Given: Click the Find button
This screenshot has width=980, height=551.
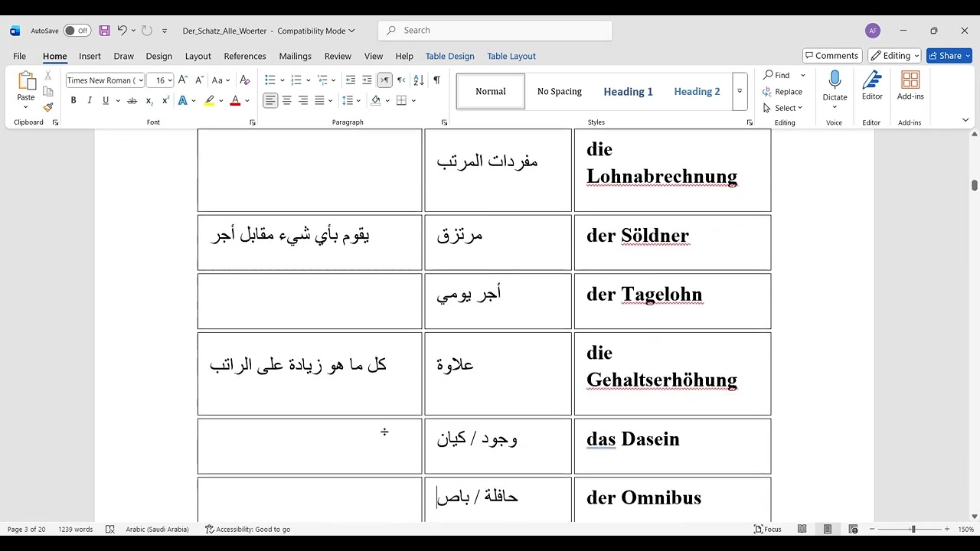Looking at the screenshot, I should pos(776,75).
